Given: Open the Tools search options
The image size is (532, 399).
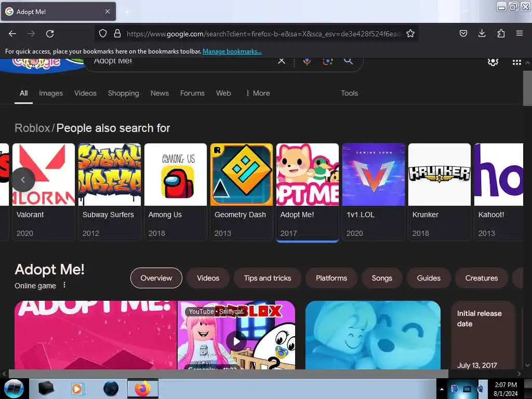Looking at the screenshot, I should pyautogui.click(x=349, y=93).
